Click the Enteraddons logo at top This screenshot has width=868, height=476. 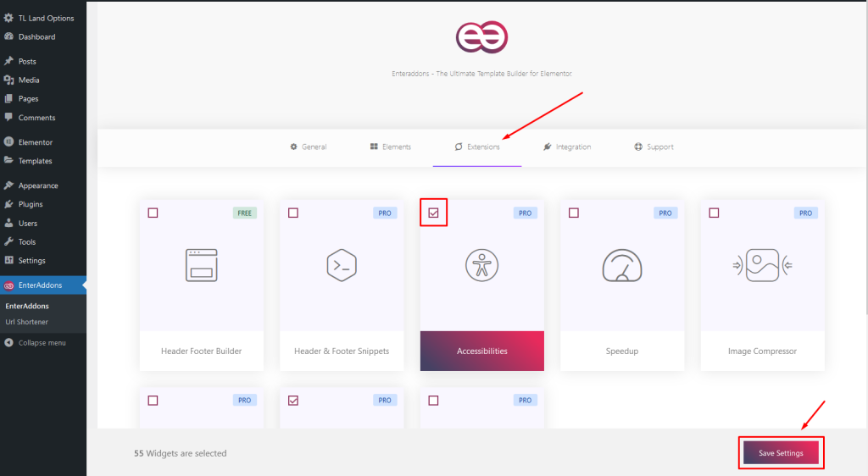(481, 37)
